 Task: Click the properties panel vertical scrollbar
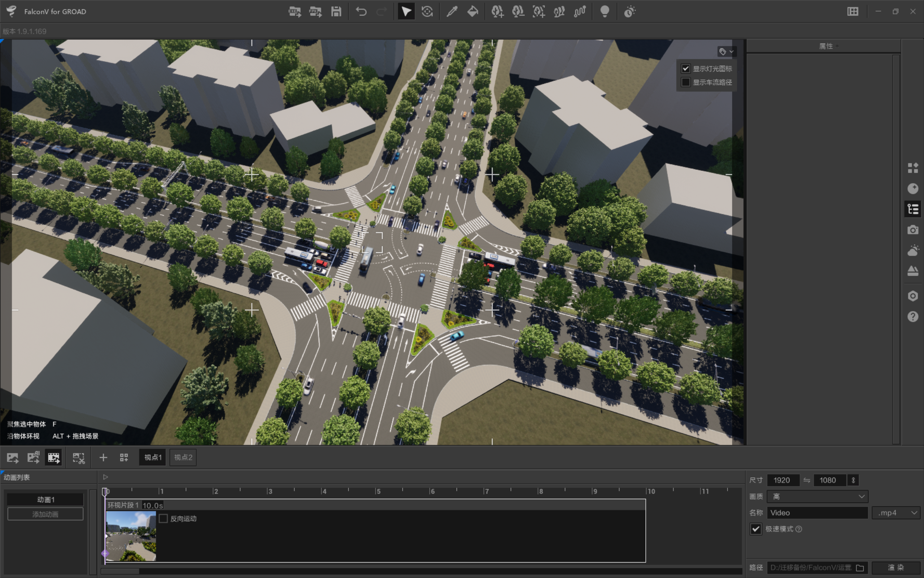[896, 249]
